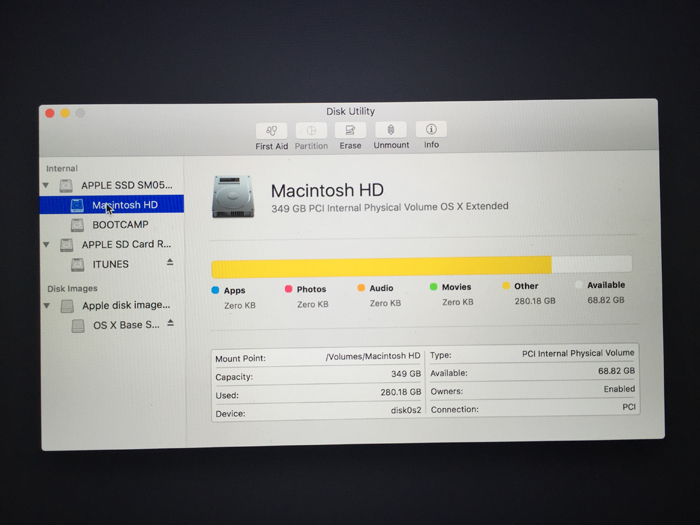
Task: Click the First Aid toolbar icon
Action: [271, 130]
